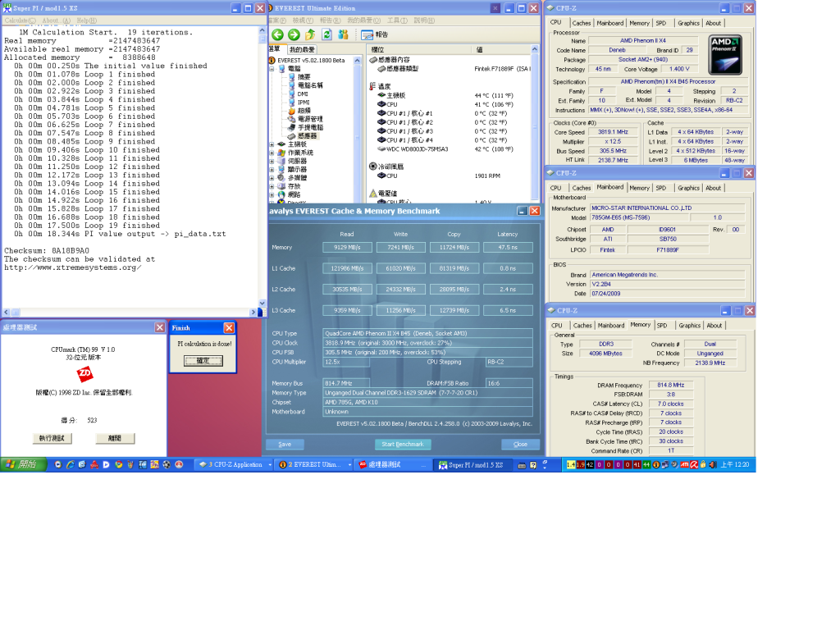
Task: Click the Memory Read 9129 MB/s value
Action: [x=347, y=248]
